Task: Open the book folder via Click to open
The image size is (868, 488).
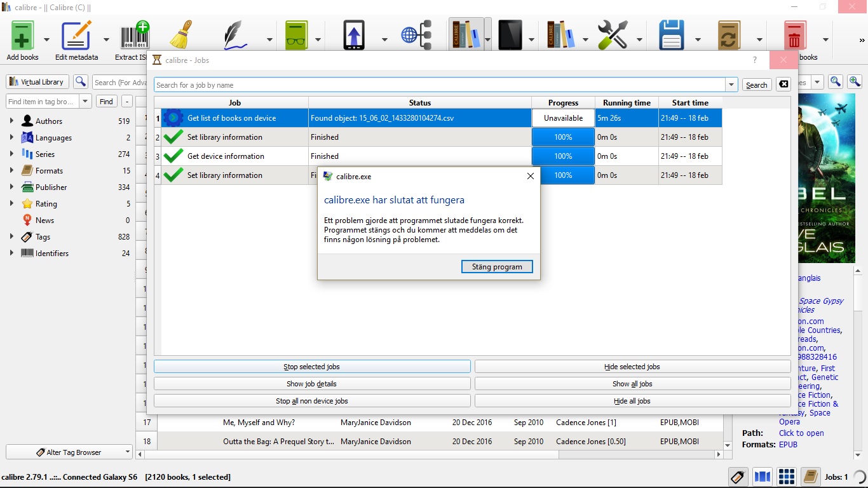Action: pos(801,433)
